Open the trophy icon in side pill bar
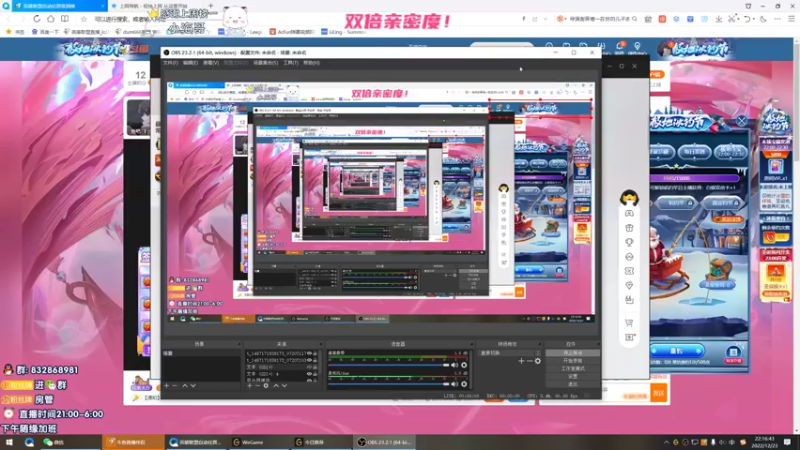800x450 pixels. (x=629, y=242)
